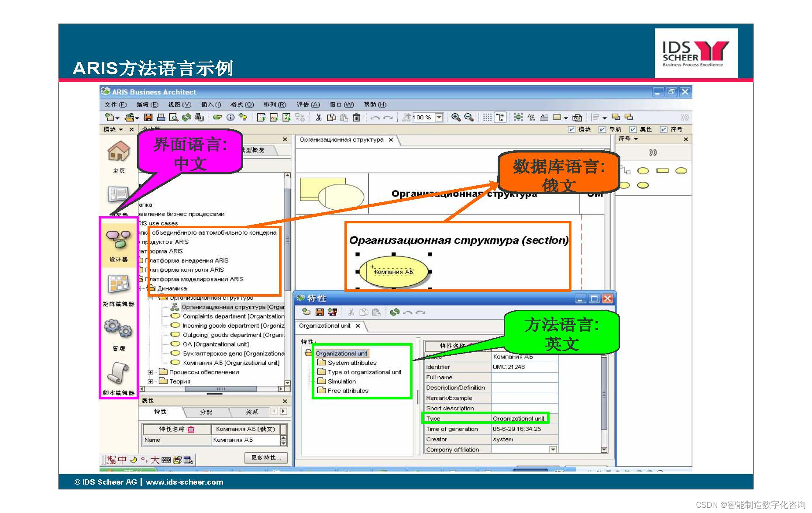Click the www.ids-scheer.com link
Screen dimensions: 812x513
[x=184, y=482]
